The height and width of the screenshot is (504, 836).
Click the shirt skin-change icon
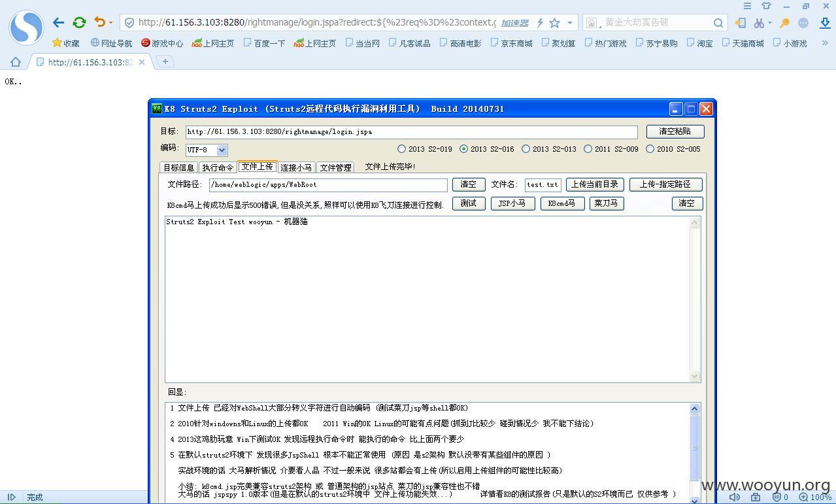(766, 6)
